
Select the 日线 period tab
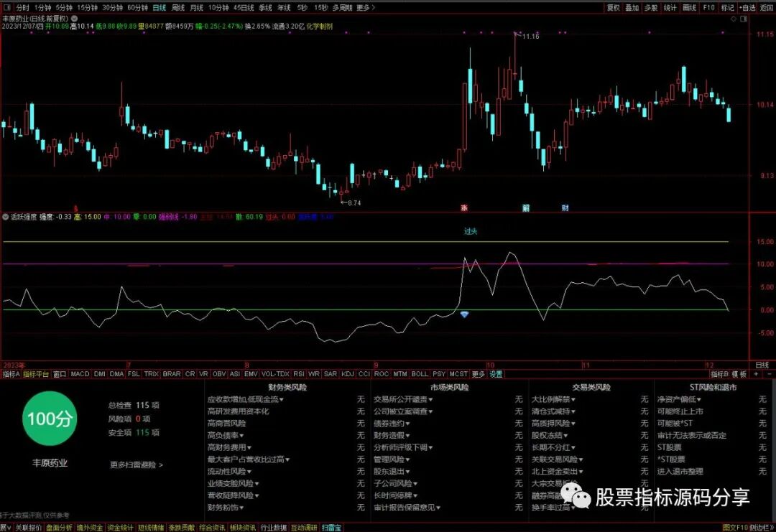click(x=160, y=7)
